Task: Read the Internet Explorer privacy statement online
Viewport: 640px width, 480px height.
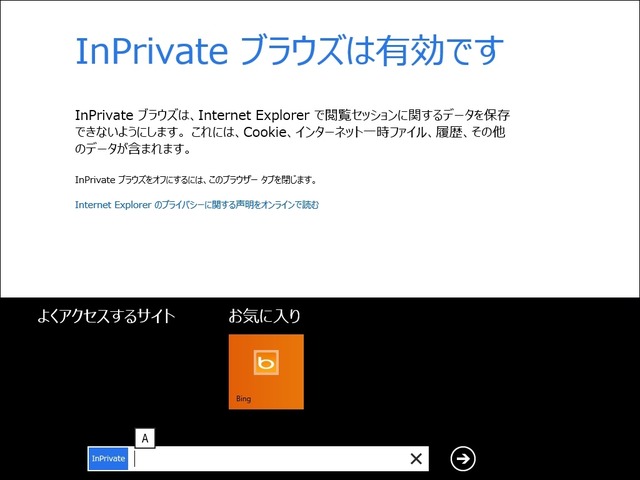Action: [x=197, y=205]
